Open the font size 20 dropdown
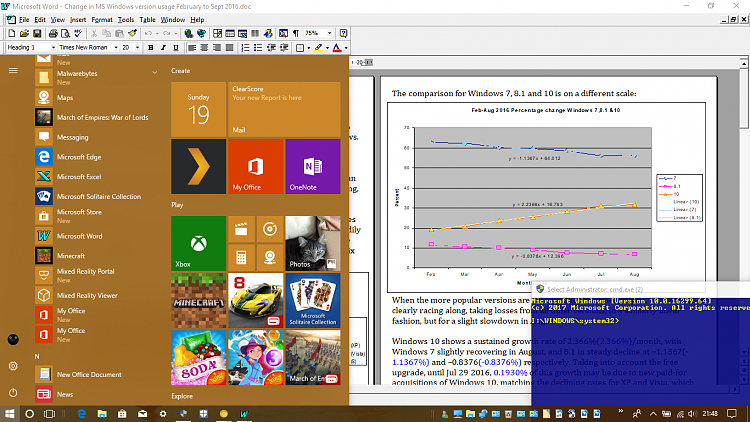This screenshot has width=750, height=422. point(137,47)
